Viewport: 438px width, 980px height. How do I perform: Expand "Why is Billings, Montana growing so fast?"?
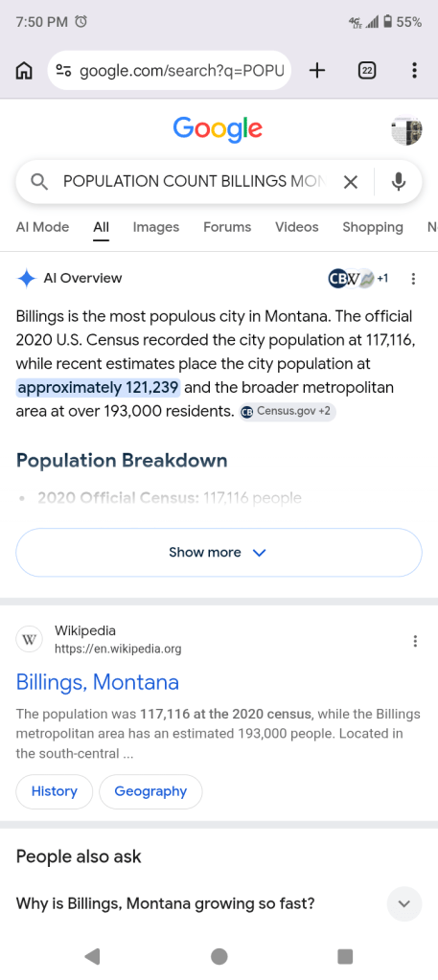pos(219,903)
